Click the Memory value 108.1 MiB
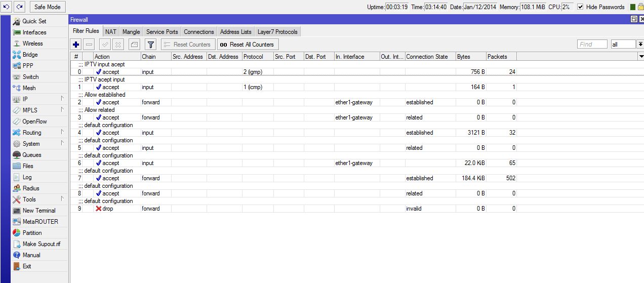The height and width of the screenshot is (283, 644). click(533, 7)
